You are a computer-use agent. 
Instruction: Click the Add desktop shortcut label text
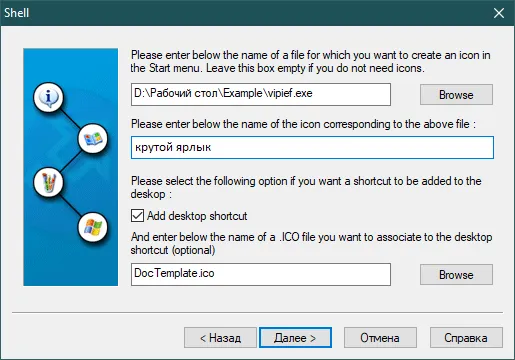click(x=197, y=216)
